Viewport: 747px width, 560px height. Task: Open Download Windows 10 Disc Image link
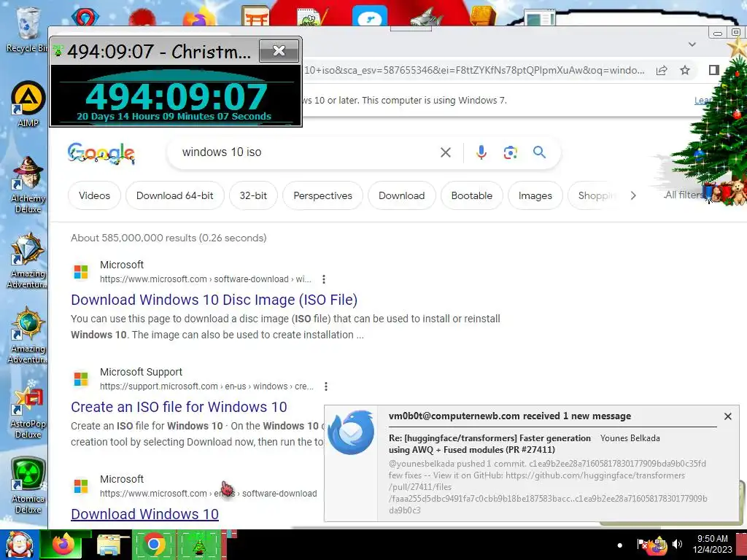pyautogui.click(x=214, y=300)
